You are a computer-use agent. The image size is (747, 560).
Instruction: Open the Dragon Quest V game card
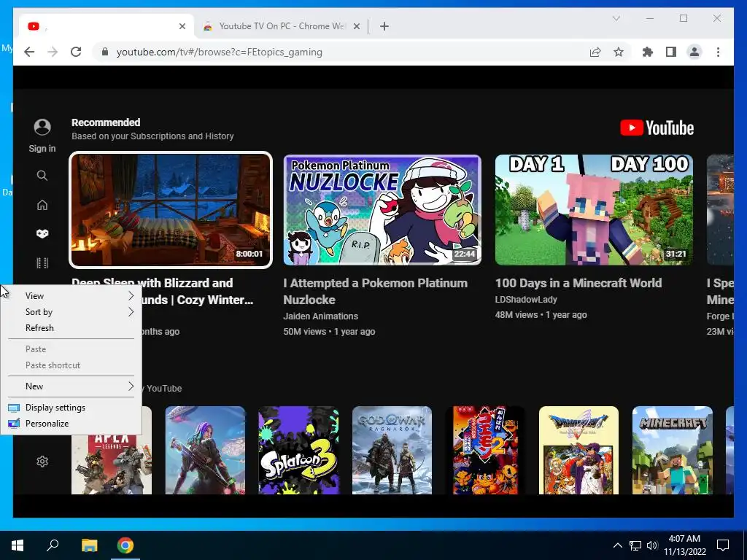[578, 450]
